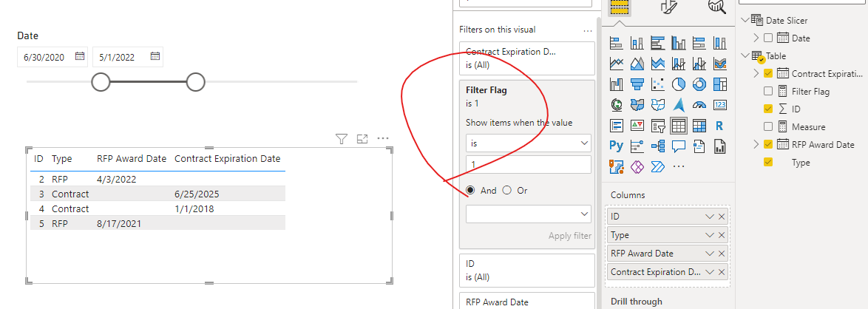Select the 100% stacked bar chart visual
Viewport: 868px width, 309px height.
pyautogui.click(x=699, y=43)
